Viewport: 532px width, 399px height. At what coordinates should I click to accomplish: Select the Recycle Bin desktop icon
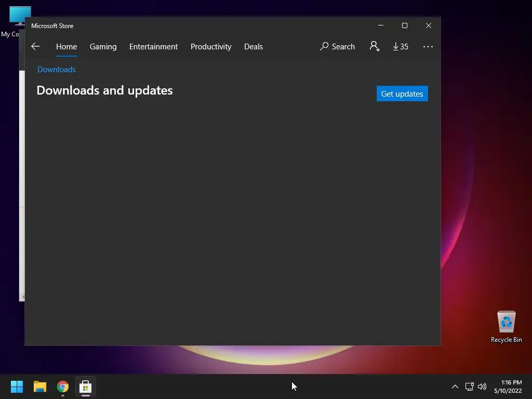click(x=506, y=327)
